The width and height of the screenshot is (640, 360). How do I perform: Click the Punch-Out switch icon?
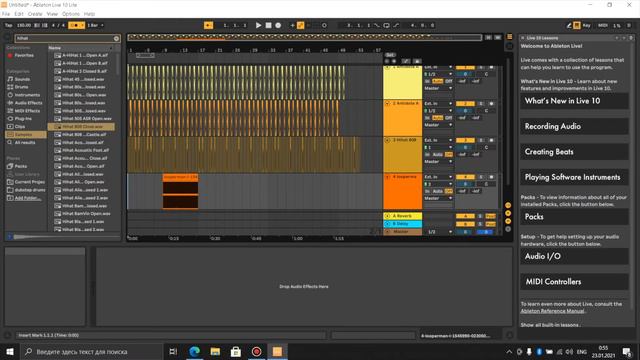(396, 25)
